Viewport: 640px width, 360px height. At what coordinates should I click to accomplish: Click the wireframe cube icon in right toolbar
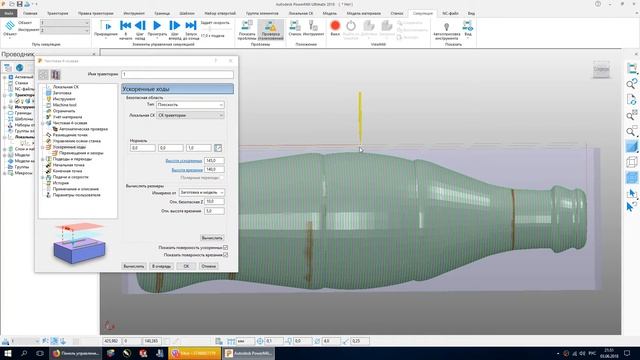pos(631,162)
